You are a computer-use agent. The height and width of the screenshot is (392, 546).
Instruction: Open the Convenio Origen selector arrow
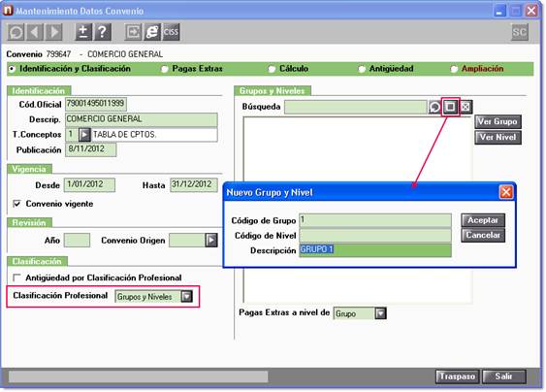point(211,240)
